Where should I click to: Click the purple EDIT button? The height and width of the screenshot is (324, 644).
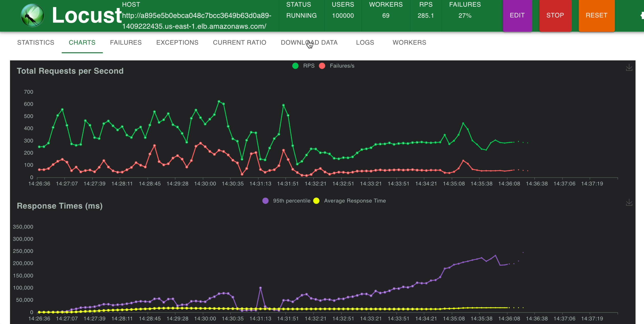pos(517,15)
